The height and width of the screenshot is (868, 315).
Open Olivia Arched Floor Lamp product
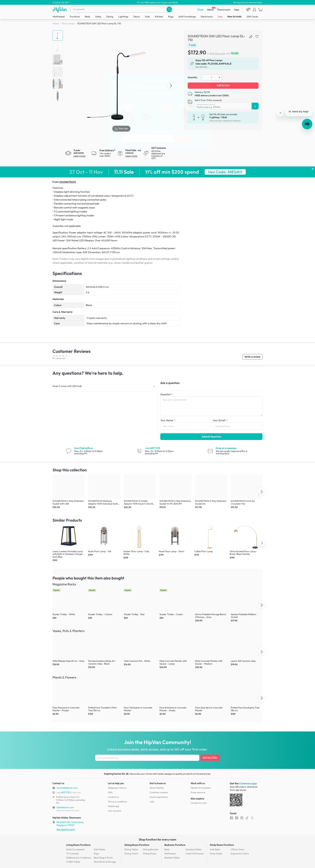[x=243, y=553]
